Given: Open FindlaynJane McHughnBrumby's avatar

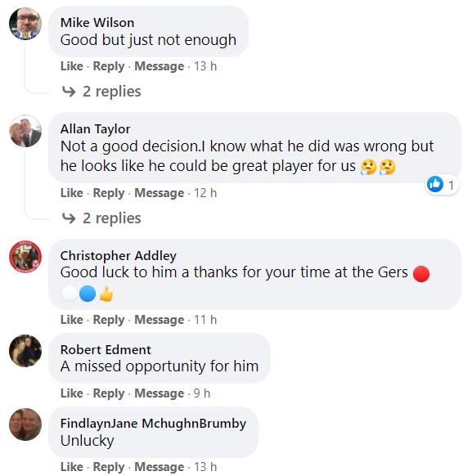Looking at the screenshot, I should coord(25,424).
